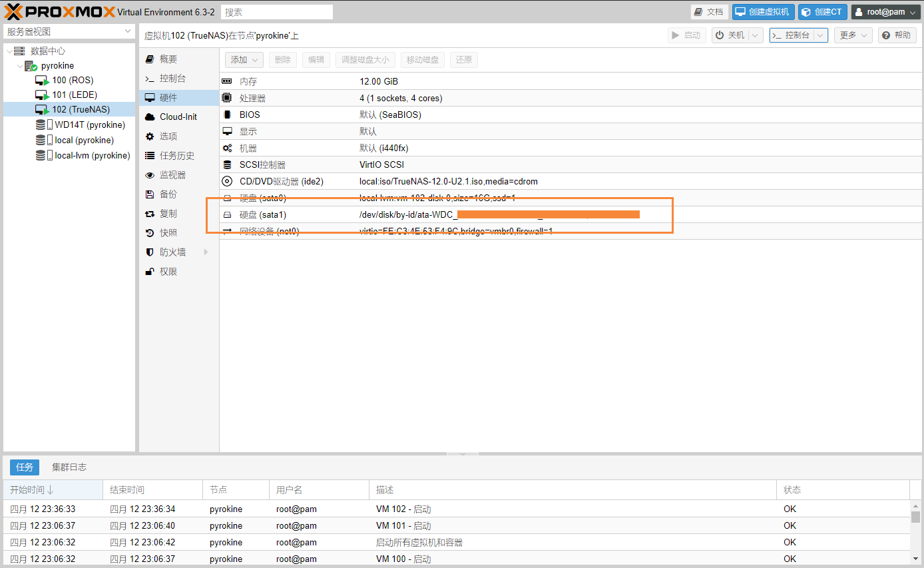Switch to the Cluster Log (集群日志) tab

coord(69,467)
